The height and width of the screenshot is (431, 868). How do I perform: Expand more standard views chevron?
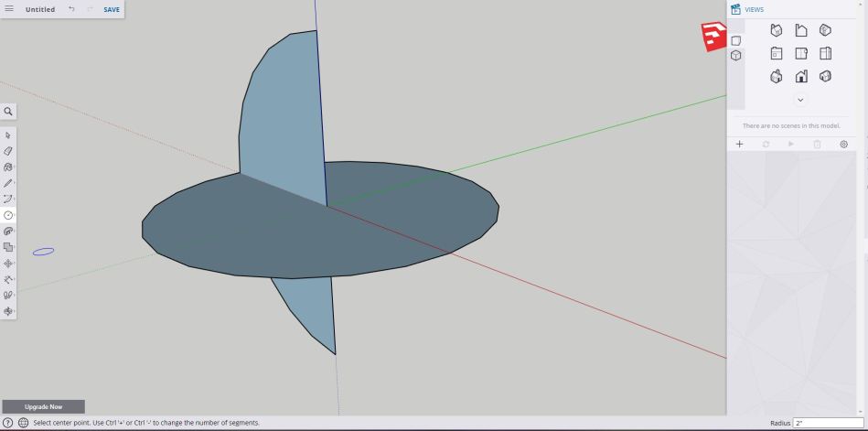pos(800,99)
